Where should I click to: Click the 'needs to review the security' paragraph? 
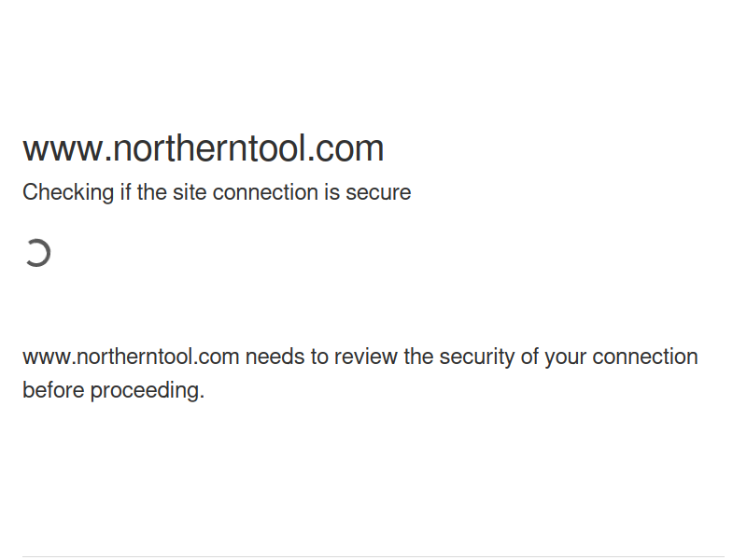coord(360,373)
